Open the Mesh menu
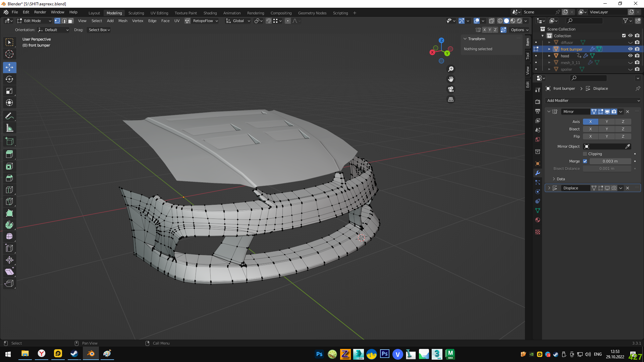644x362 pixels. click(x=123, y=21)
